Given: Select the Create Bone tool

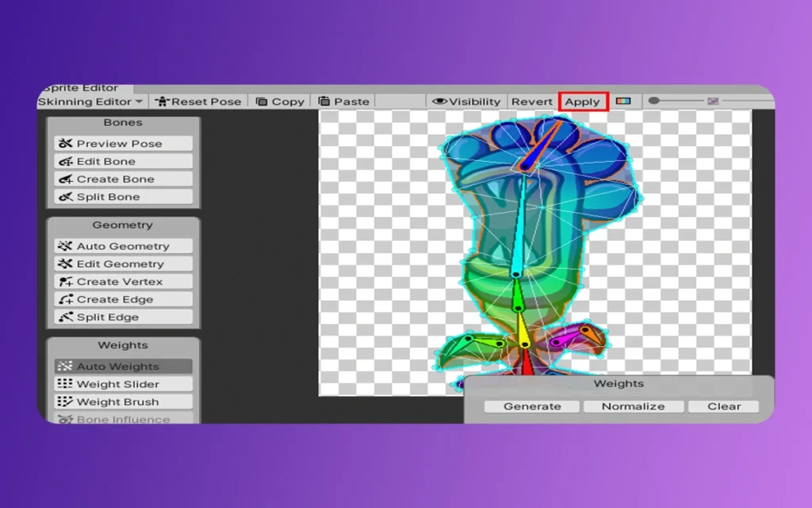Looking at the screenshot, I should pos(121,179).
